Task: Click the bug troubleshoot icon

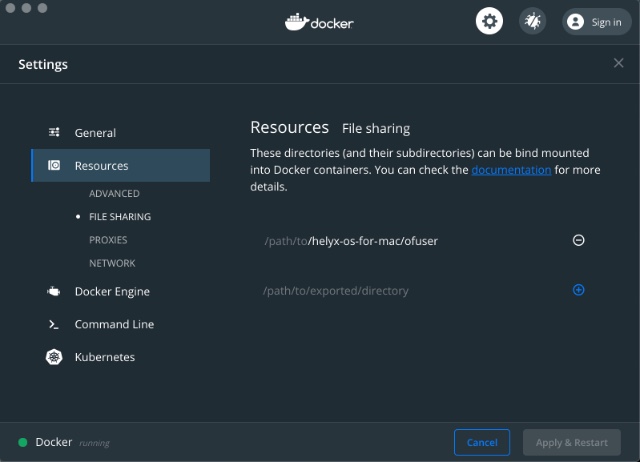Action: pyautogui.click(x=532, y=21)
